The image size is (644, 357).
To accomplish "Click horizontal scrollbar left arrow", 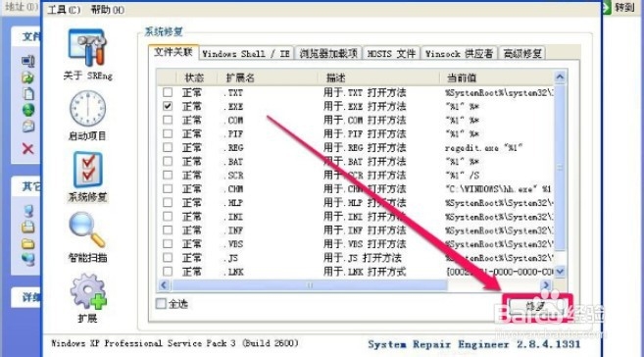I will pos(165,284).
